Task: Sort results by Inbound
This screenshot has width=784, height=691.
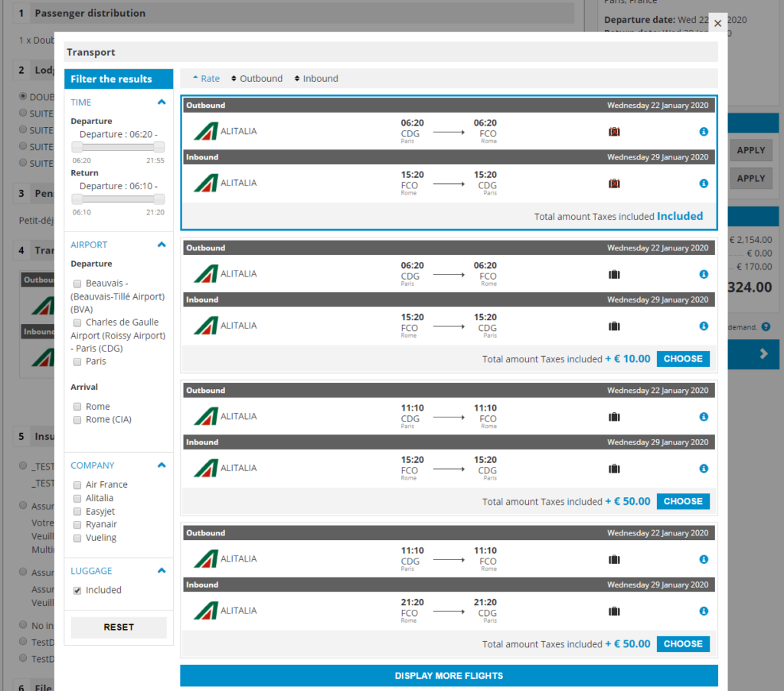Action: [x=316, y=79]
